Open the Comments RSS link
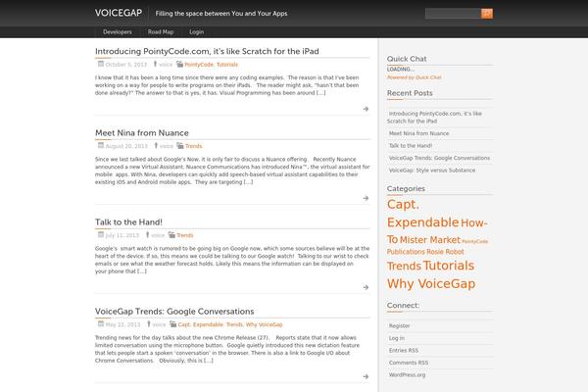This screenshot has width=588, height=392. [409, 363]
